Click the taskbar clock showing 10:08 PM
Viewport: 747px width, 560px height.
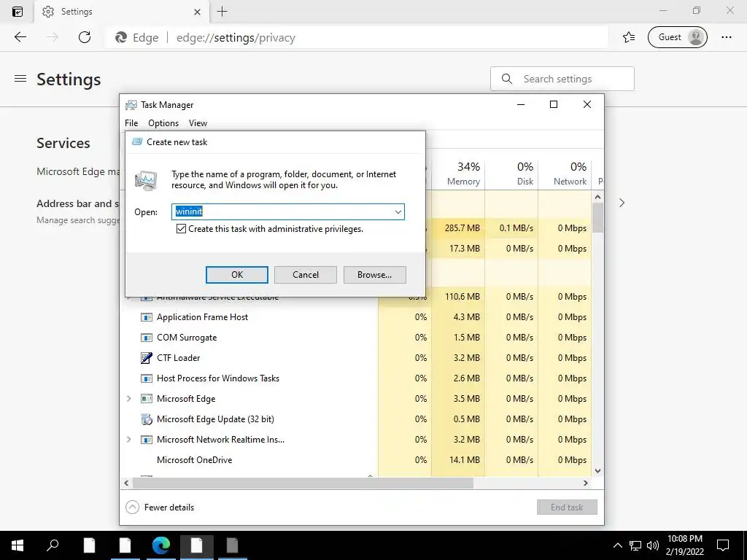tap(684, 545)
